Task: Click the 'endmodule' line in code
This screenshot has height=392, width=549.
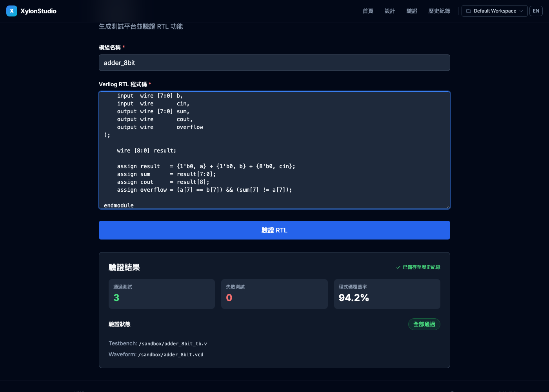Action: pos(119,205)
